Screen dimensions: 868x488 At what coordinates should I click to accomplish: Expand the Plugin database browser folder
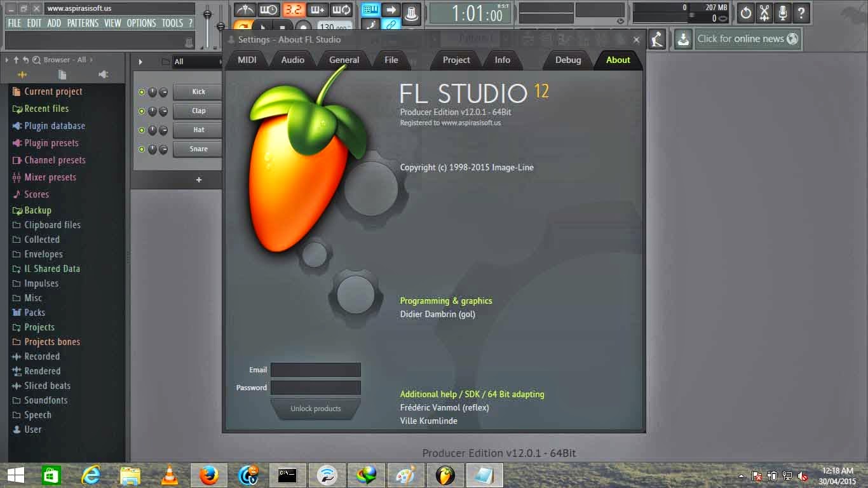48,126
